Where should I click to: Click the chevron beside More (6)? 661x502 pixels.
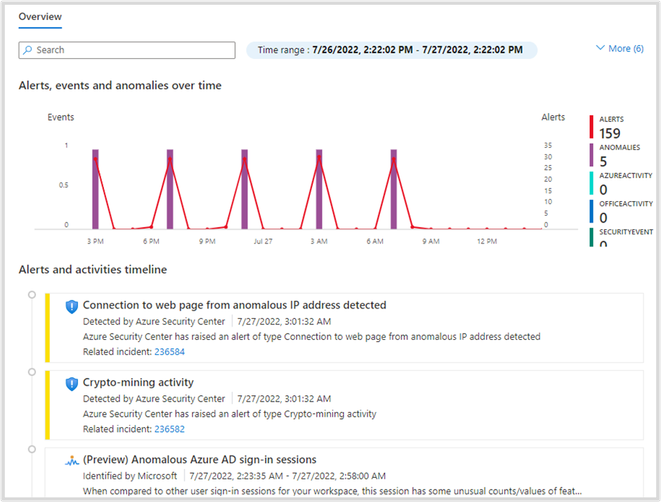pyautogui.click(x=600, y=48)
